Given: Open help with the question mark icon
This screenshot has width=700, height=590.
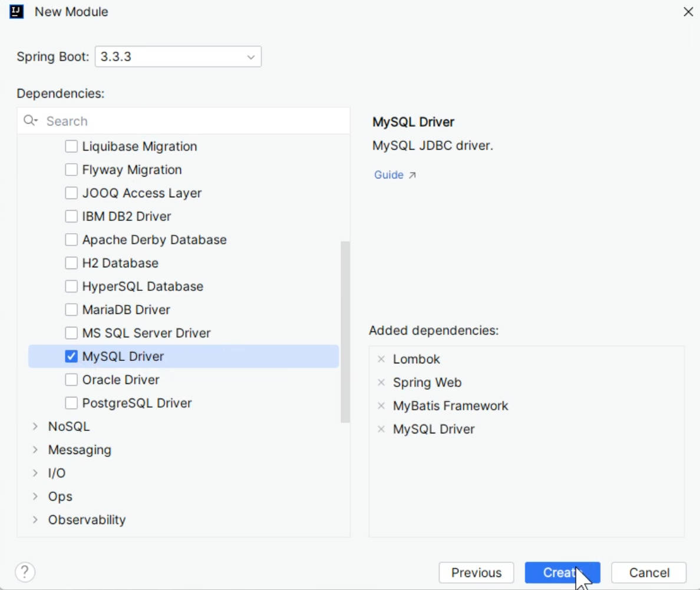Looking at the screenshot, I should coord(25,572).
